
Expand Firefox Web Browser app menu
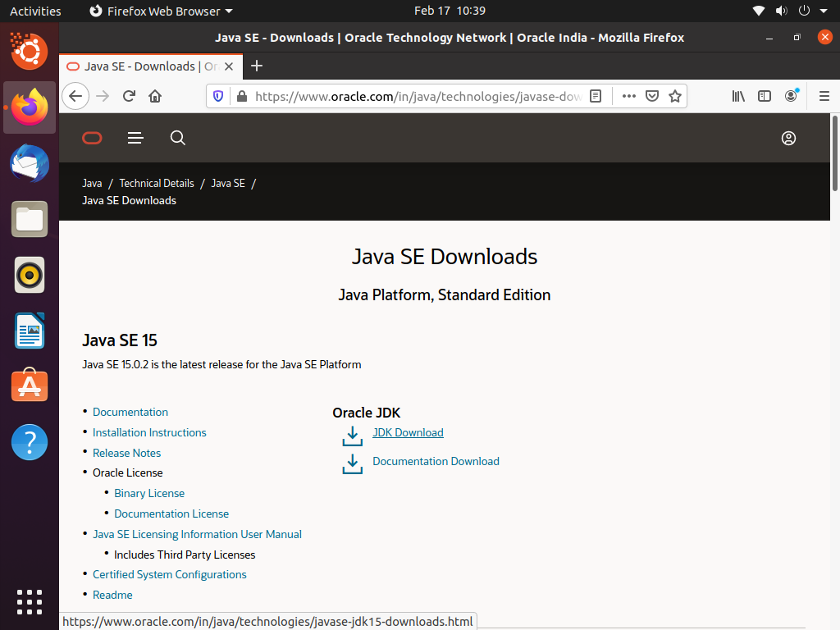160,11
